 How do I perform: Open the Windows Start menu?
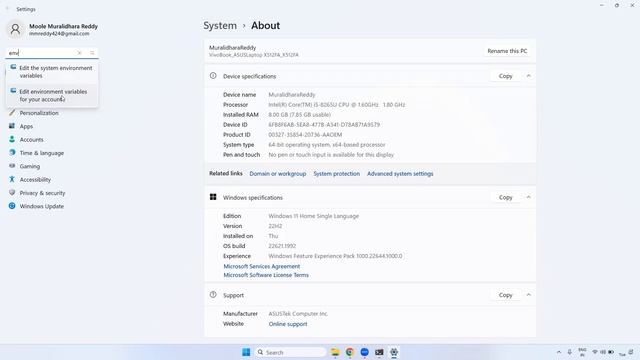(246, 352)
